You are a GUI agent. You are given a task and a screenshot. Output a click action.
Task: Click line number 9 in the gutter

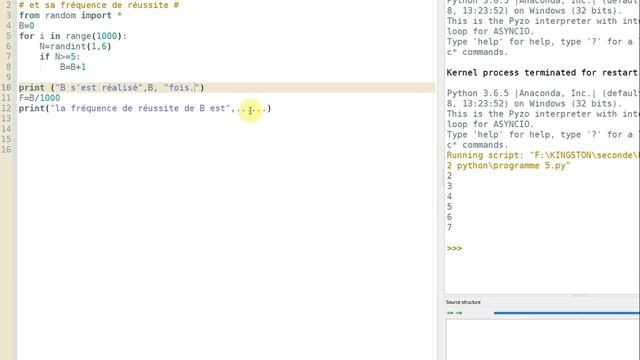click(x=9, y=77)
